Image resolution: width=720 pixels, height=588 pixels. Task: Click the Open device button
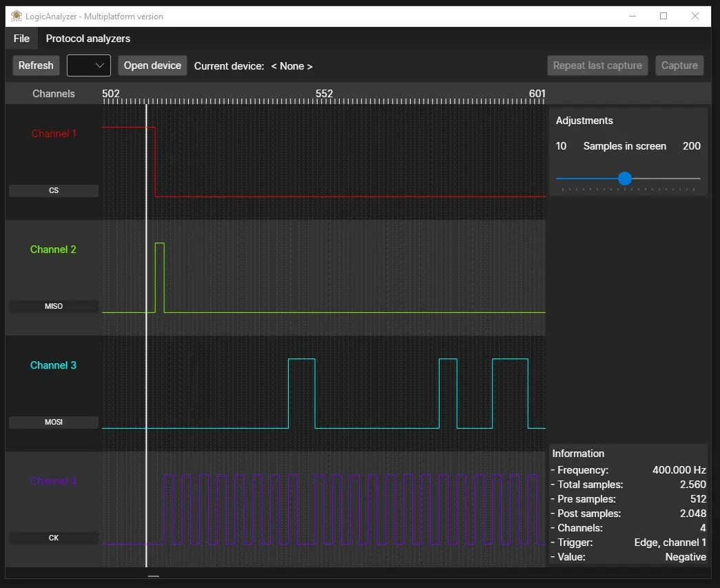coord(152,65)
